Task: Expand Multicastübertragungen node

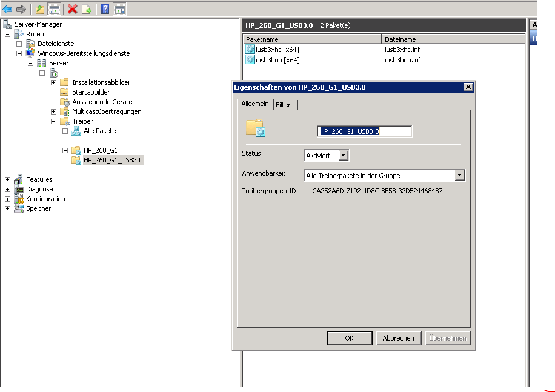Action: pos(53,112)
